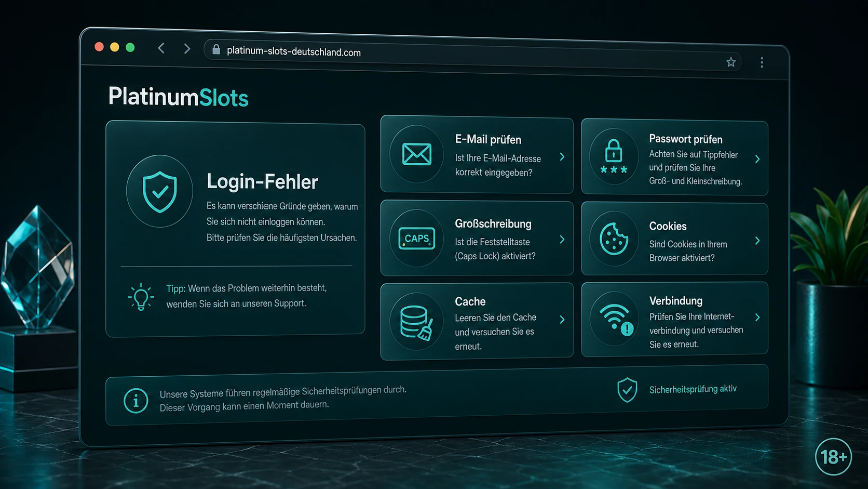
Task: Minimize the window with yellow button
Action: click(115, 47)
